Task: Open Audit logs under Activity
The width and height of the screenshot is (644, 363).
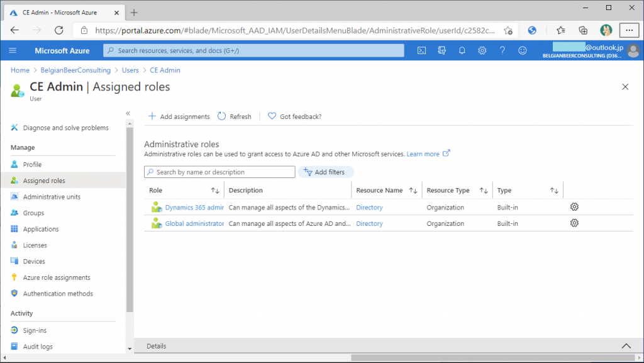Action: (x=38, y=347)
